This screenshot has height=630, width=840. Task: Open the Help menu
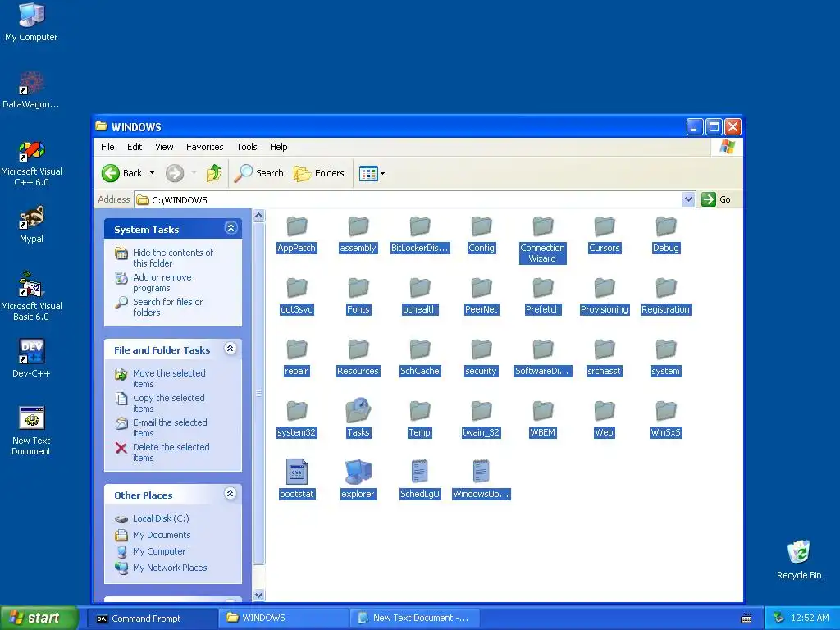coord(278,147)
